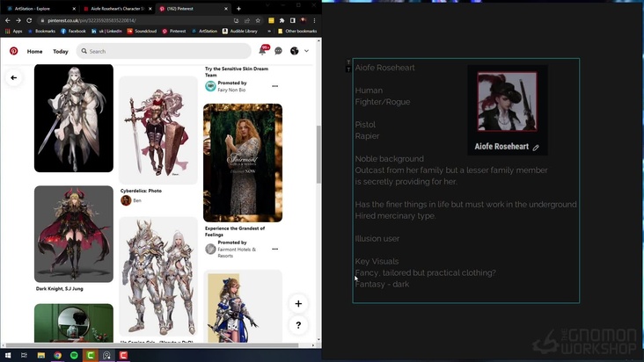644x362 pixels.
Task: Open Windows Start menu
Action: 7,356
